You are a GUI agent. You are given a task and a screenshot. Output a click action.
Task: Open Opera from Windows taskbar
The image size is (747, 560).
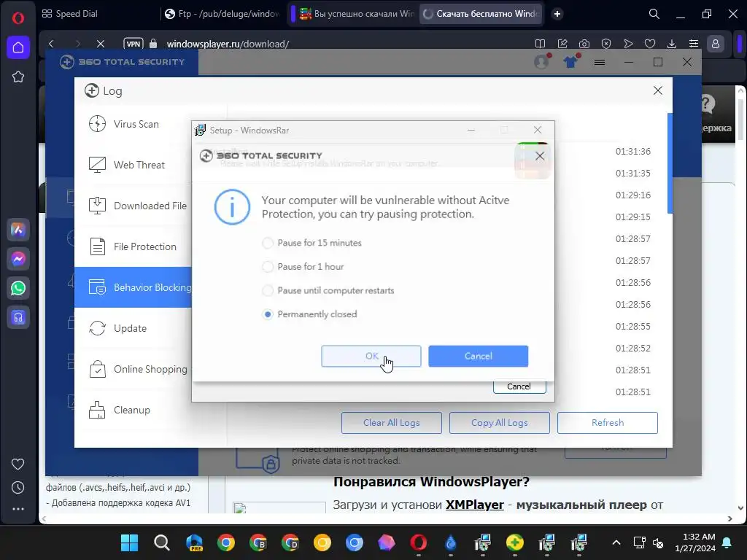point(418,542)
